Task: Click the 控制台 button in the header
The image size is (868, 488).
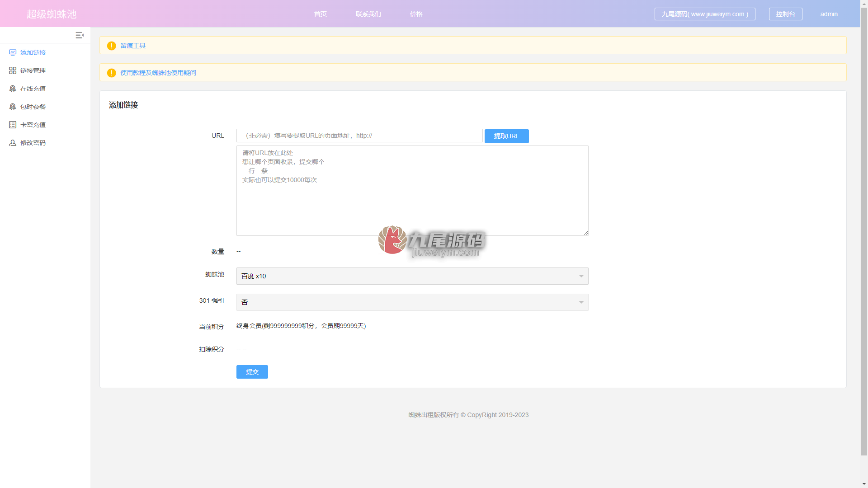Action: [x=786, y=14]
